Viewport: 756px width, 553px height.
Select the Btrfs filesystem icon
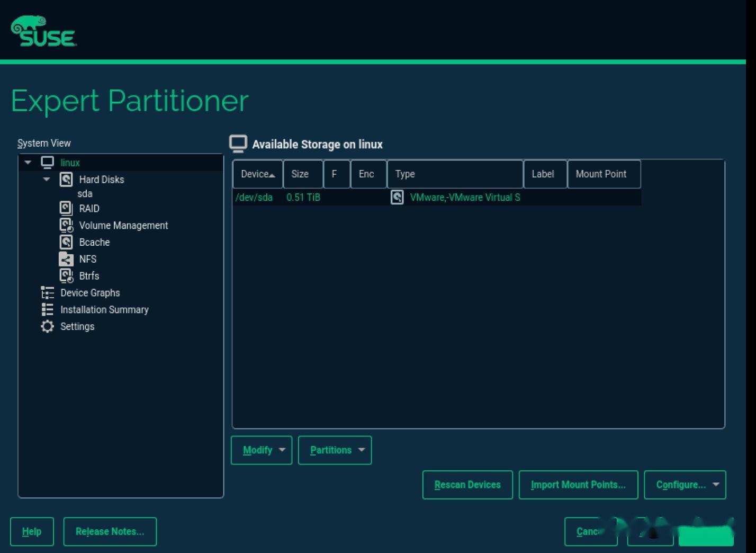coord(66,275)
